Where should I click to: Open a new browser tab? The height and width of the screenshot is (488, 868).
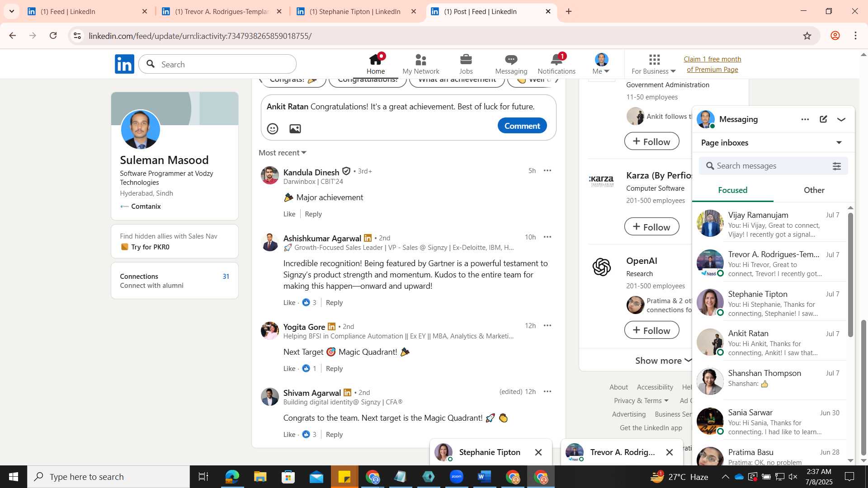click(569, 11)
